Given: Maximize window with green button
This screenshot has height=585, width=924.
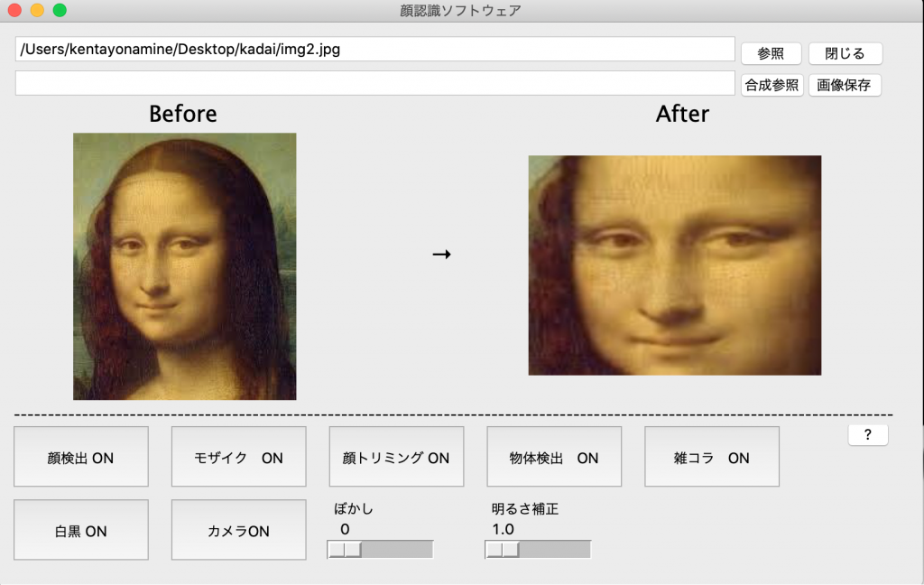Looking at the screenshot, I should tap(60, 10).
